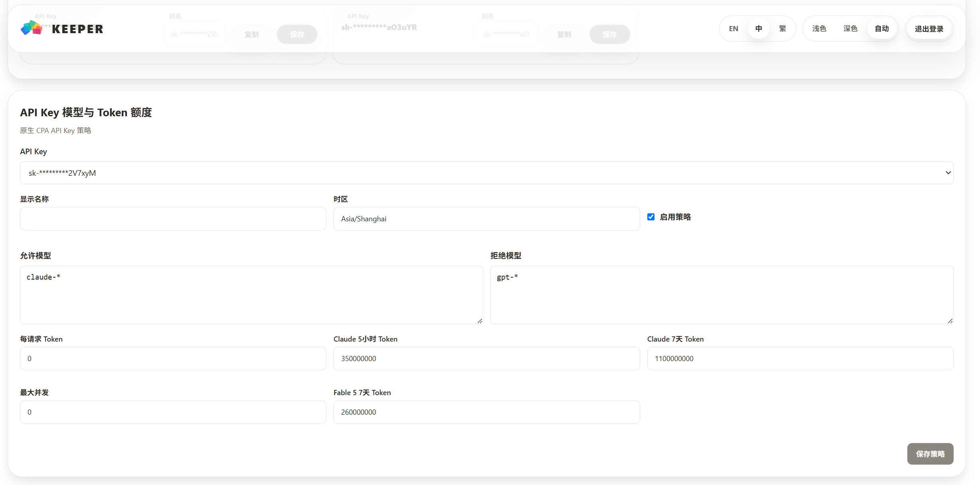Edit the 允许模型 textarea with claude-*

[x=251, y=295]
